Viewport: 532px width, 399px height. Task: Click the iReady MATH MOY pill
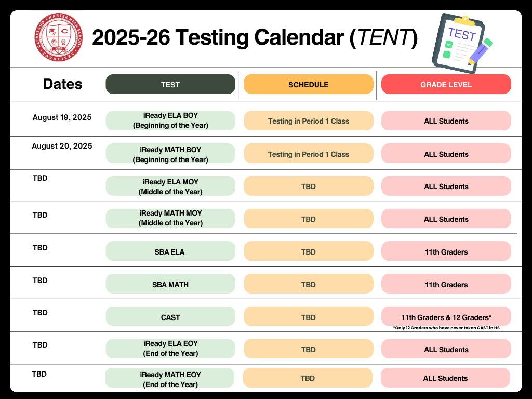tap(170, 218)
